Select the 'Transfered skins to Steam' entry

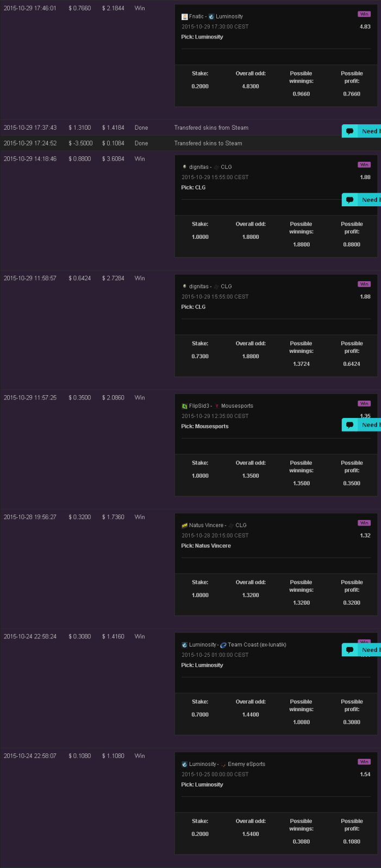click(208, 143)
